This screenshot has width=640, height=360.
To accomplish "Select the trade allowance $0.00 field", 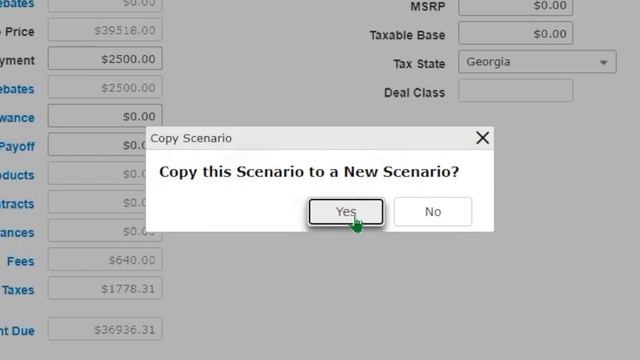I will pyautogui.click(x=105, y=116).
